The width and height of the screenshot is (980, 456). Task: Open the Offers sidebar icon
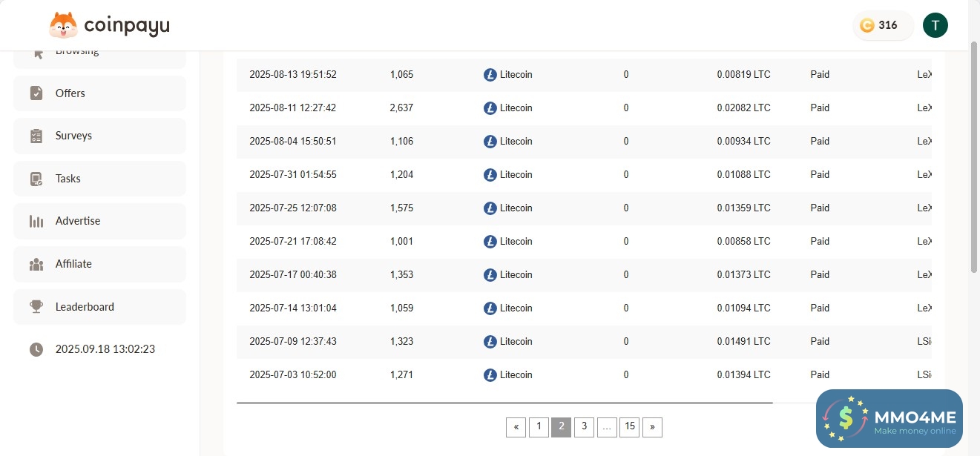pos(36,93)
